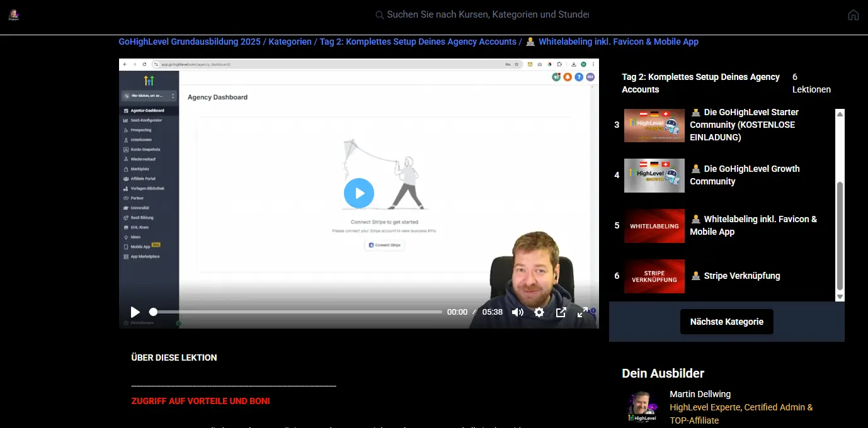Screen dimensions: 868x428
Task: Click the Nächste Kategorie button
Action: [727, 322]
